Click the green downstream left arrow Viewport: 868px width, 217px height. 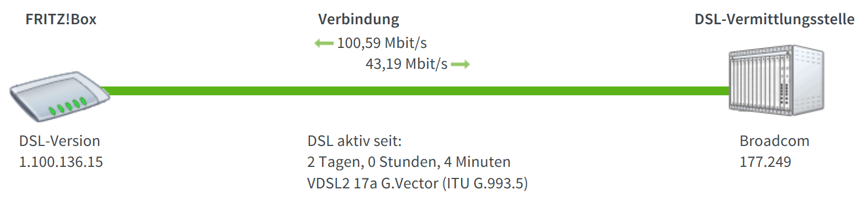click(x=324, y=44)
